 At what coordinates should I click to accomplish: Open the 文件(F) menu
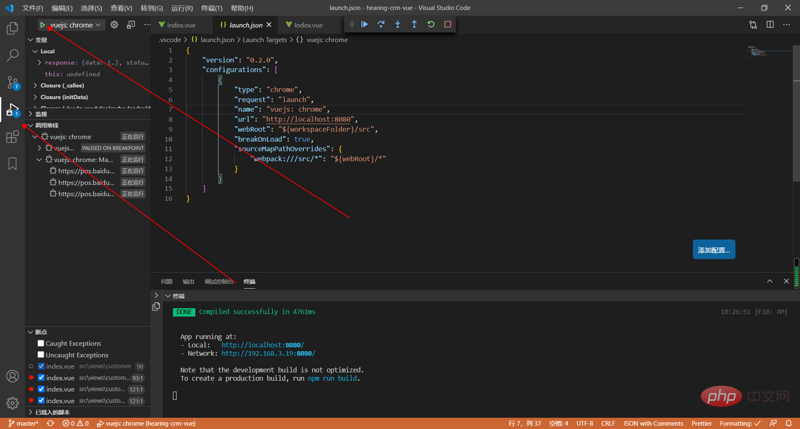click(x=32, y=8)
